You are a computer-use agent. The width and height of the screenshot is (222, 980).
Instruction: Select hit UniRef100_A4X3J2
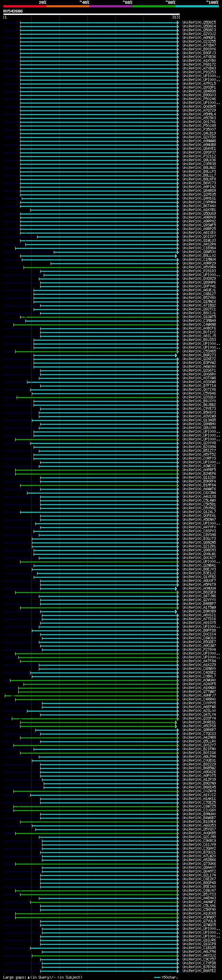coord(199,956)
